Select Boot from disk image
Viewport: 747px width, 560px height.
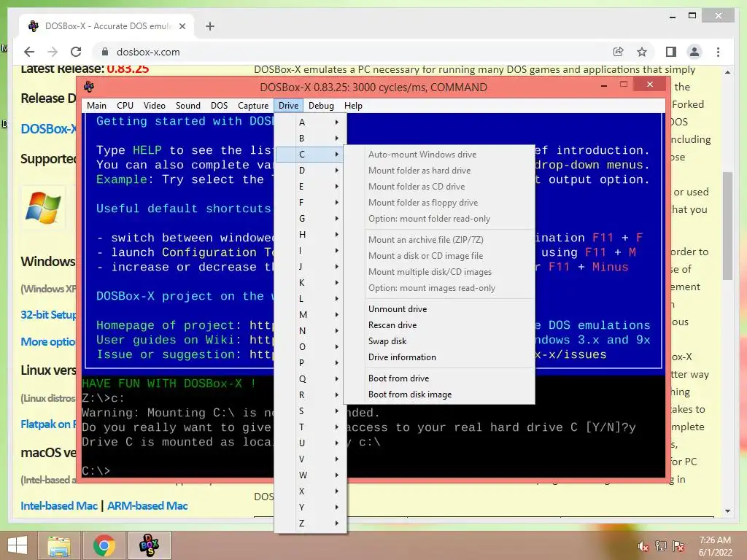click(x=438, y=394)
